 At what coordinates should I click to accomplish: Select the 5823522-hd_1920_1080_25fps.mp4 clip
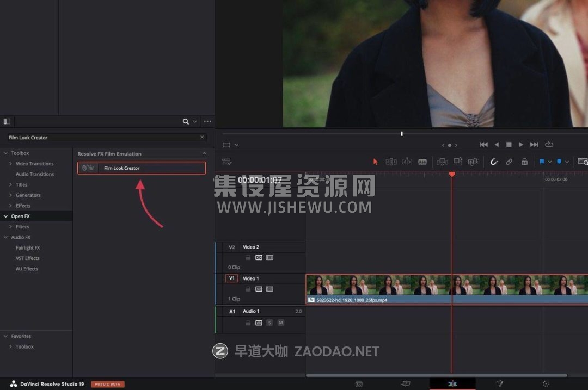pos(446,289)
